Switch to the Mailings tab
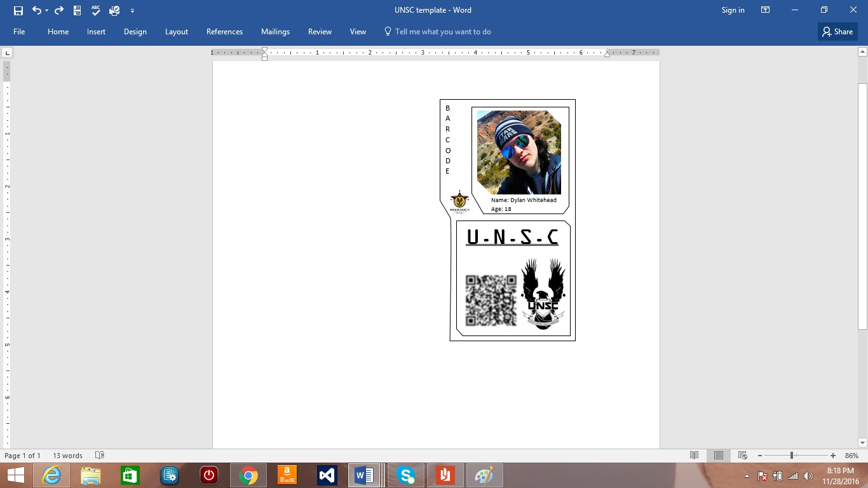868x488 pixels. pyautogui.click(x=275, y=32)
